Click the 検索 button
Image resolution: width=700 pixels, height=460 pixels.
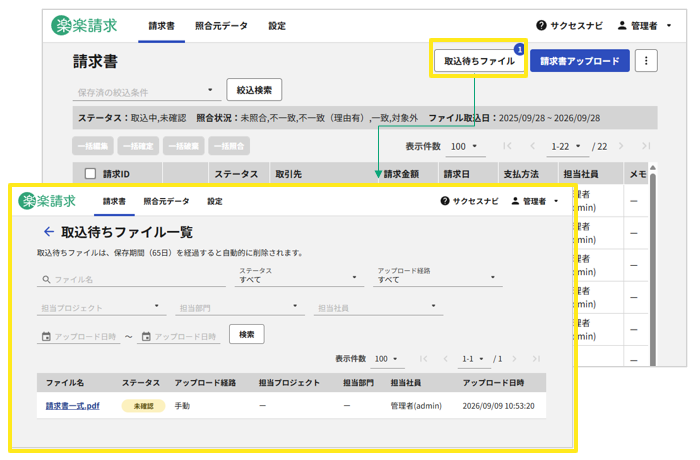pyautogui.click(x=246, y=334)
